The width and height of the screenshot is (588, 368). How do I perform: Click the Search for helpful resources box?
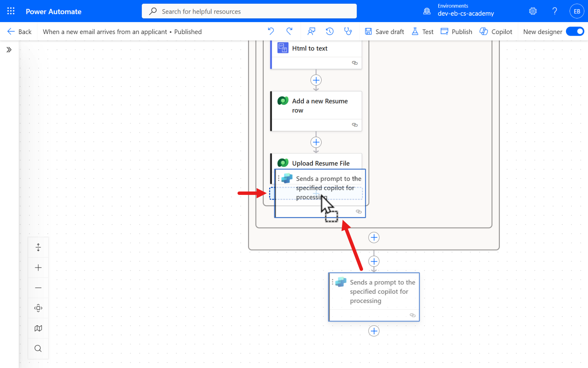[x=249, y=11]
